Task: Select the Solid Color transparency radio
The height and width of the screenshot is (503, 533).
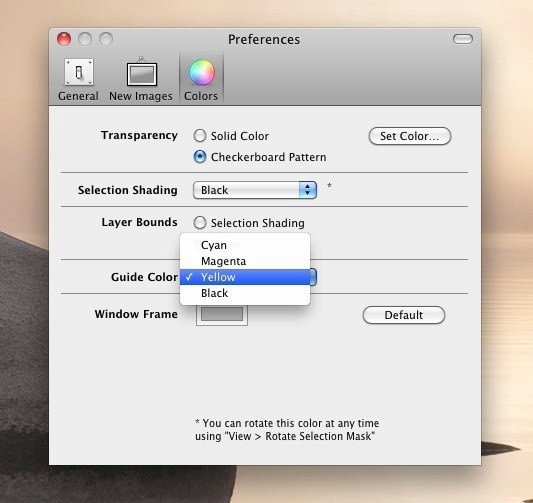Action: click(200, 136)
